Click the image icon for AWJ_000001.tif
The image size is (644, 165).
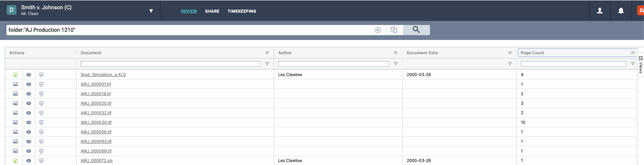point(15,84)
